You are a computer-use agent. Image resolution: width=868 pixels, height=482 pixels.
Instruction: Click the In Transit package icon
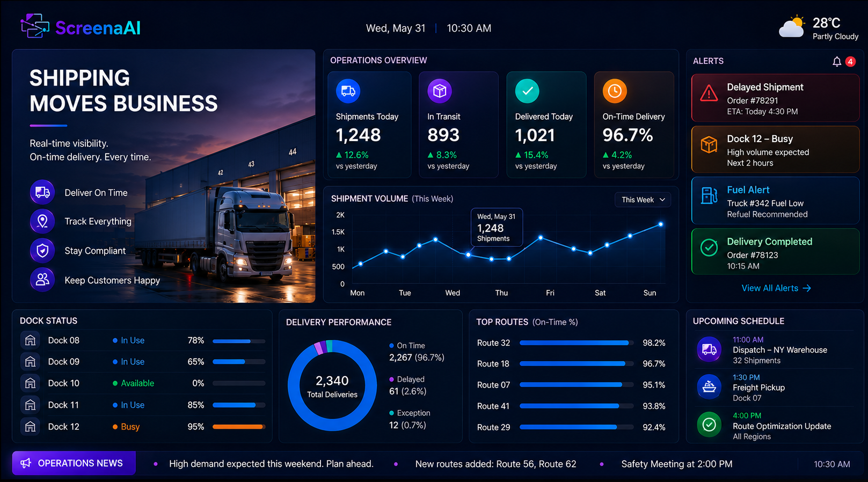[x=440, y=91]
